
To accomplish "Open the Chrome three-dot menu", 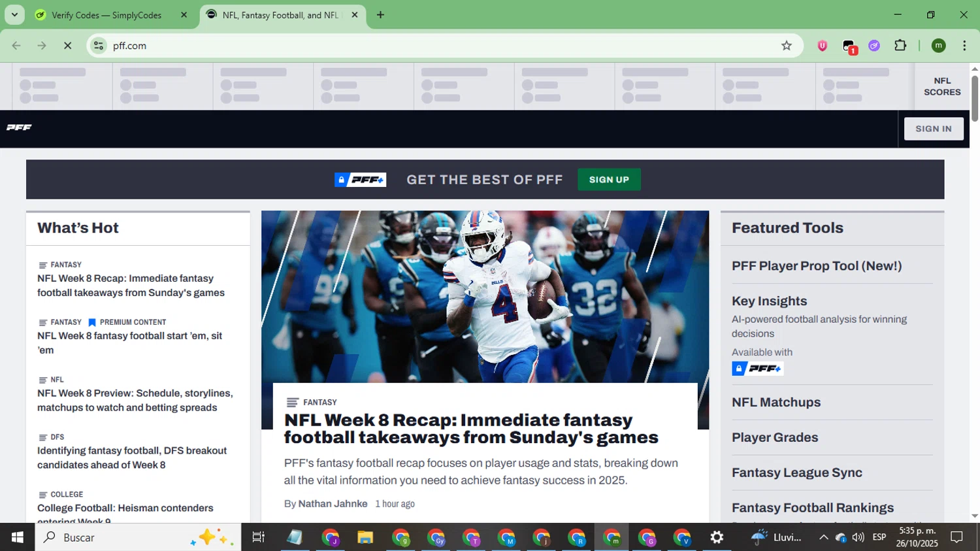I will point(964,46).
